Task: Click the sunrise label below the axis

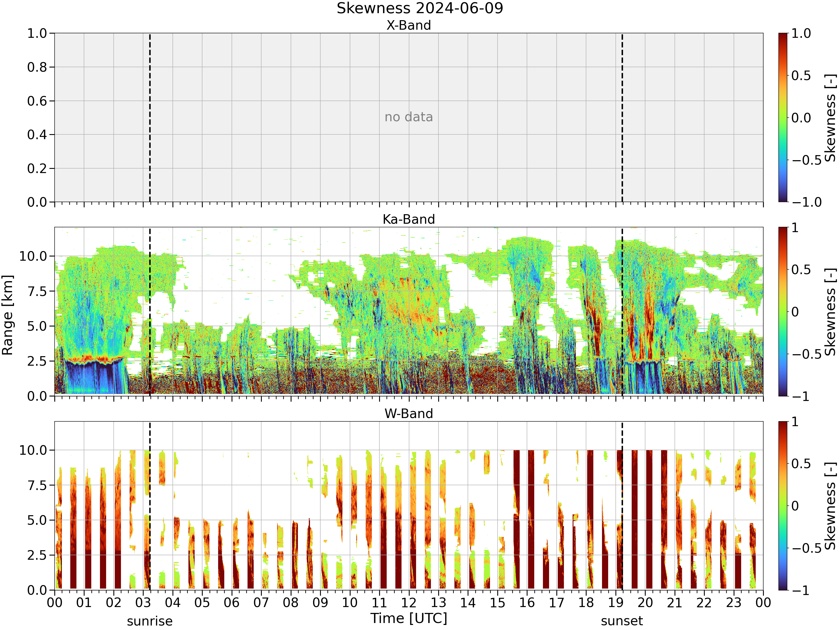Action: [150, 621]
